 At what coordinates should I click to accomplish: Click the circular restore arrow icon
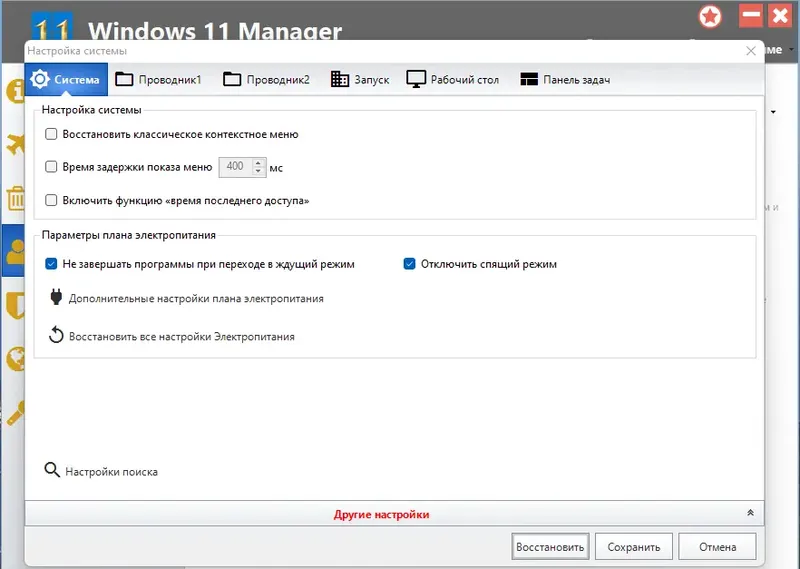[x=56, y=335]
